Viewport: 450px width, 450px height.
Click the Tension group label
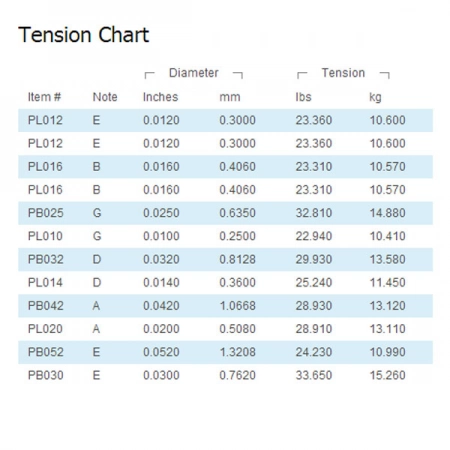click(x=343, y=73)
